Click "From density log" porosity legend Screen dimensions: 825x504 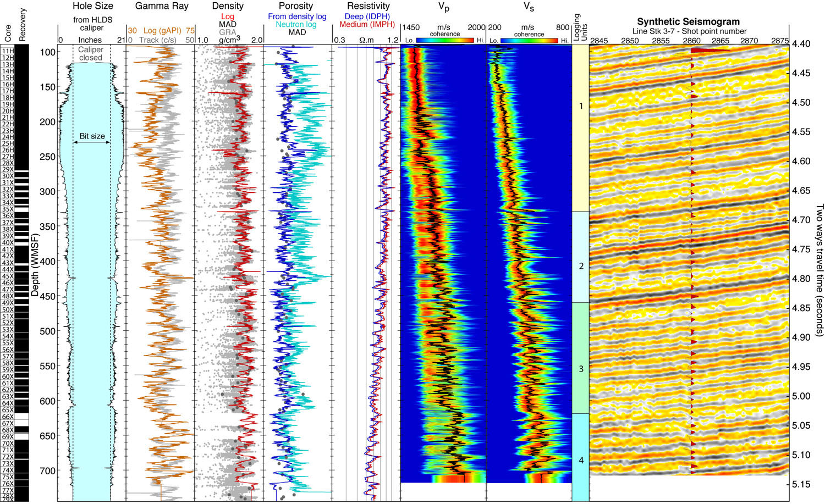[x=297, y=16]
